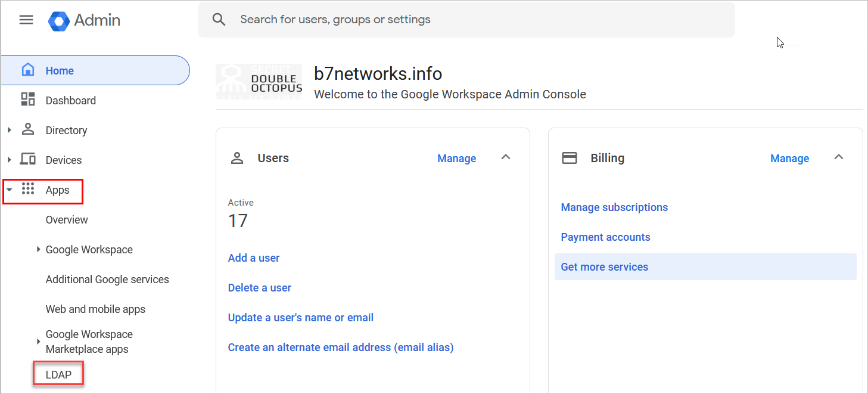Open the Devices menu item
This screenshot has height=394, width=868.
pyautogui.click(x=64, y=160)
